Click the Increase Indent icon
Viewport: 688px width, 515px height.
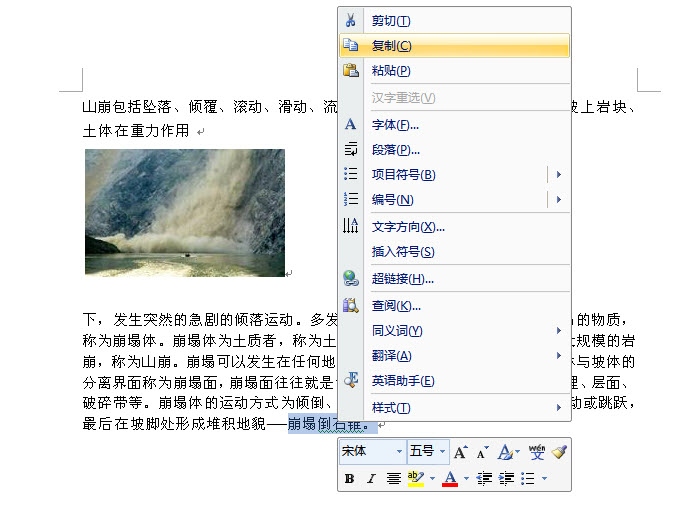pos(506,479)
